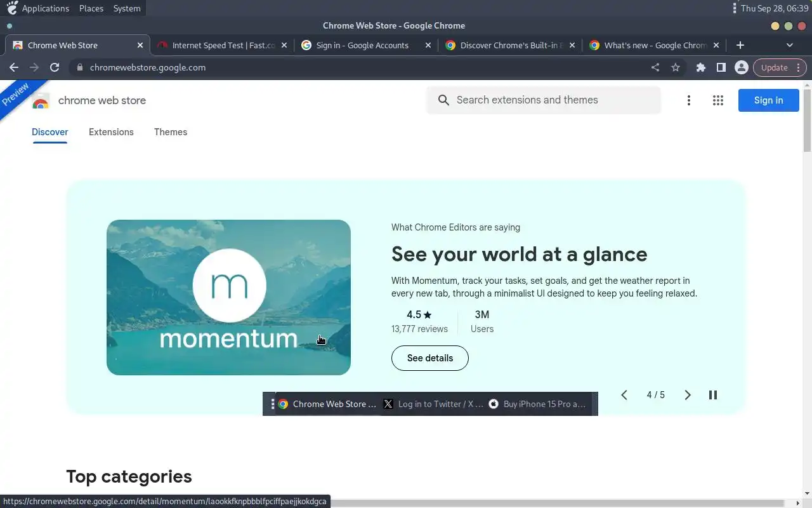The width and height of the screenshot is (812, 508).
Task: Close the Chrome Web Store tab
Action: pyautogui.click(x=140, y=45)
